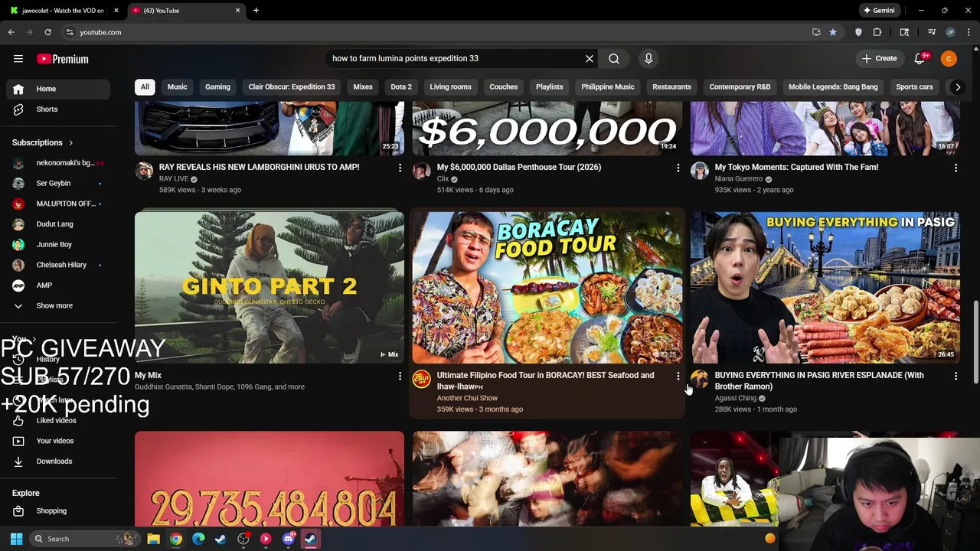
Task: Open Liked videos
Action: 59,421
